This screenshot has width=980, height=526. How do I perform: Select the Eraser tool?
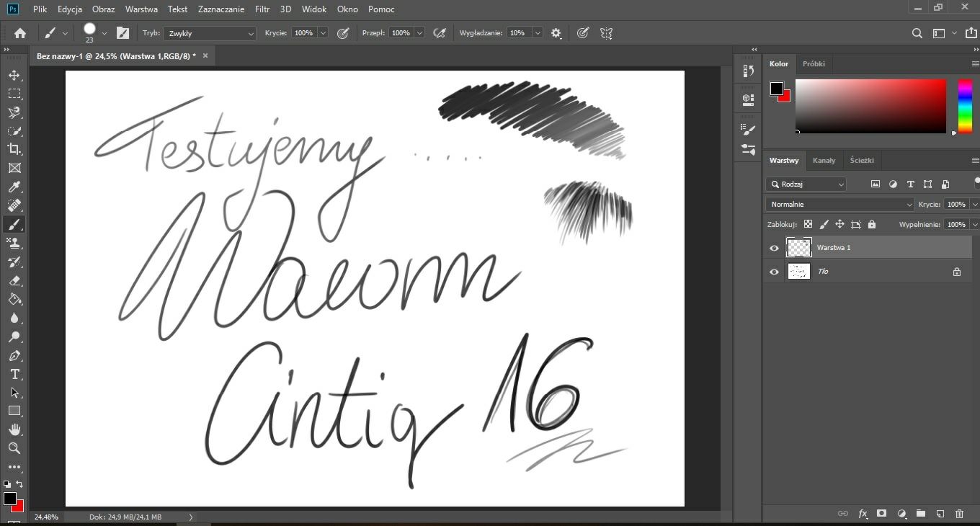tap(14, 280)
